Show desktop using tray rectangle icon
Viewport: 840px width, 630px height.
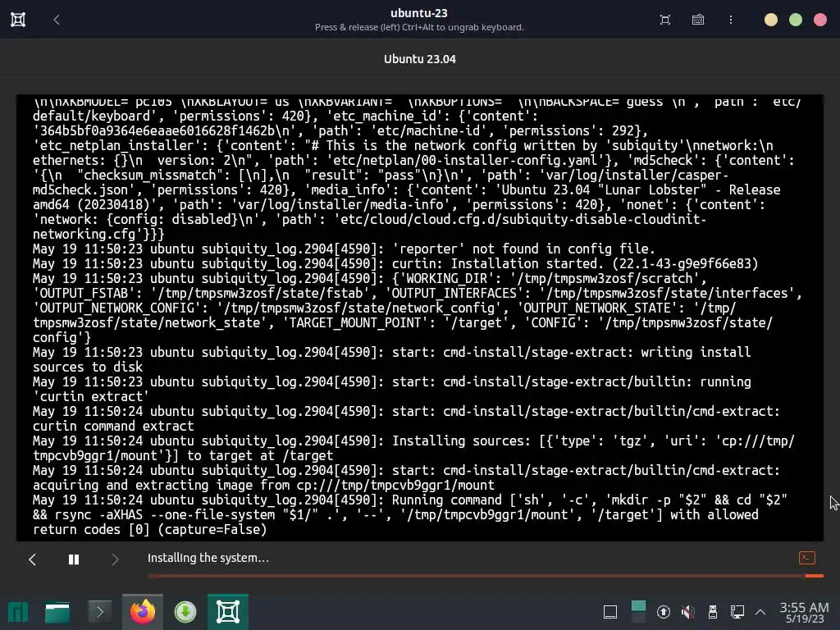tap(610, 612)
